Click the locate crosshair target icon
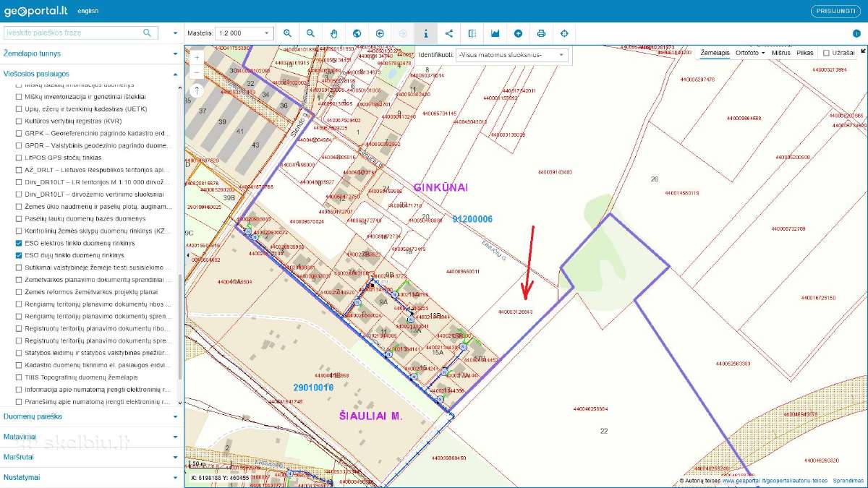The width and height of the screenshot is (868, 488). [x=565, y=33]
